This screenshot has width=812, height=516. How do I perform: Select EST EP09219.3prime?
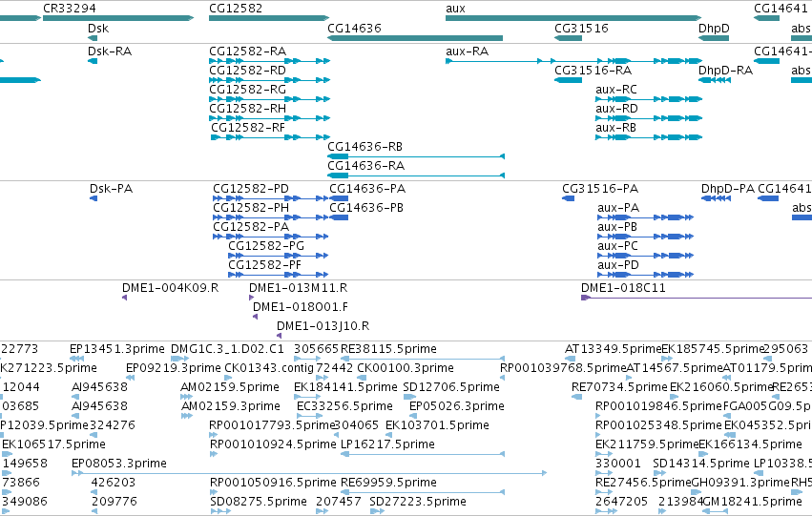tap(174, 368)
